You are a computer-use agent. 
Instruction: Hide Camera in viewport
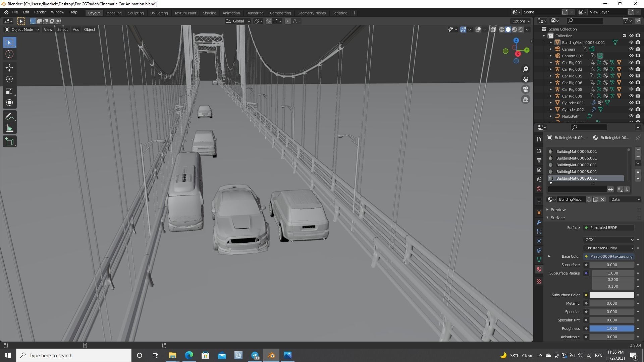pos(631,49)
